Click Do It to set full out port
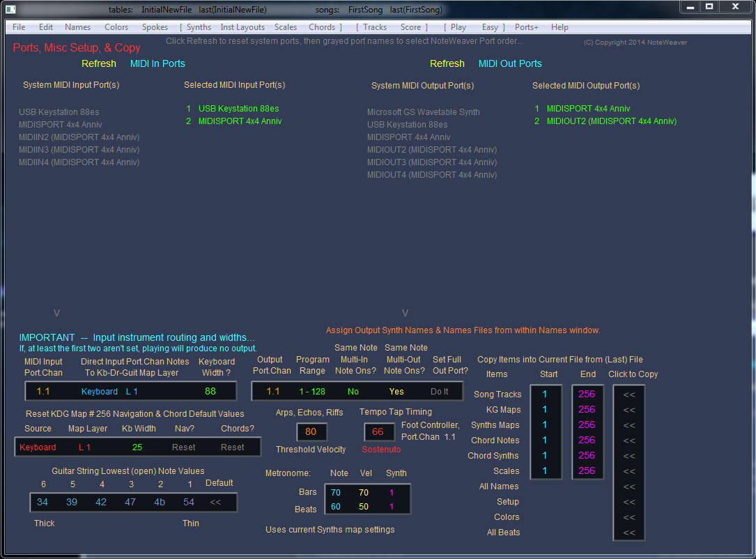 pos(439,392)
